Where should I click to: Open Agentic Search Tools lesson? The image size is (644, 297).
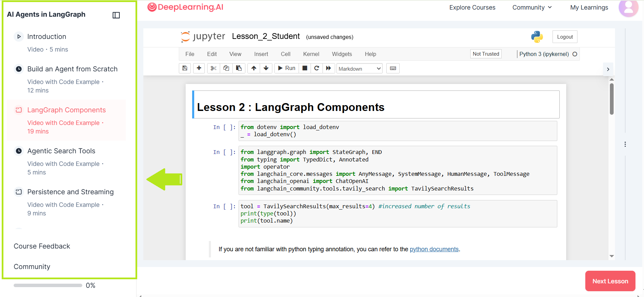coord(61,151)
